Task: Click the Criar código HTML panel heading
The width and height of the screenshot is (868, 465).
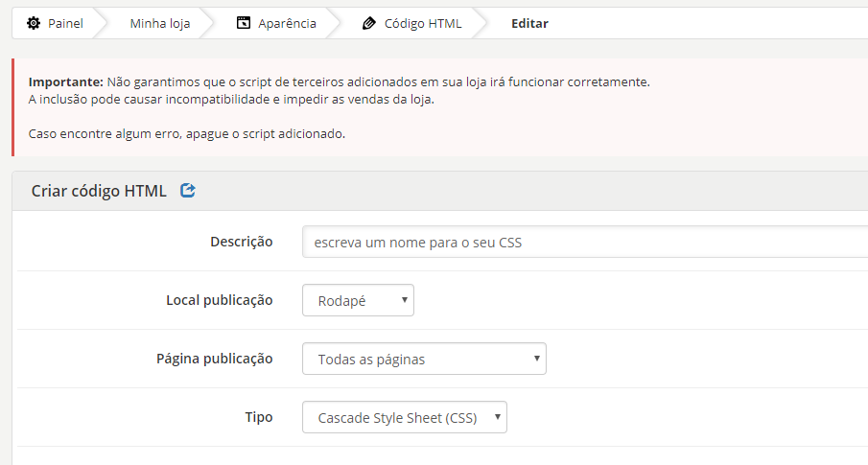Action: tap(99, 191)
